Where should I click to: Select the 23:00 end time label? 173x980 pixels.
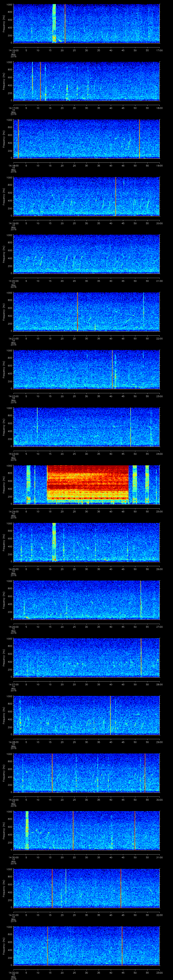pyautogui.click(x=159, y=396)
